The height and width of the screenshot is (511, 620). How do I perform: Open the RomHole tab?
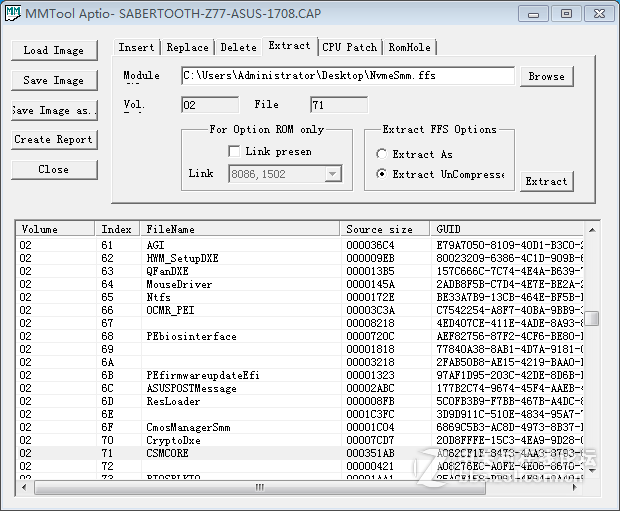pos(409,47)
